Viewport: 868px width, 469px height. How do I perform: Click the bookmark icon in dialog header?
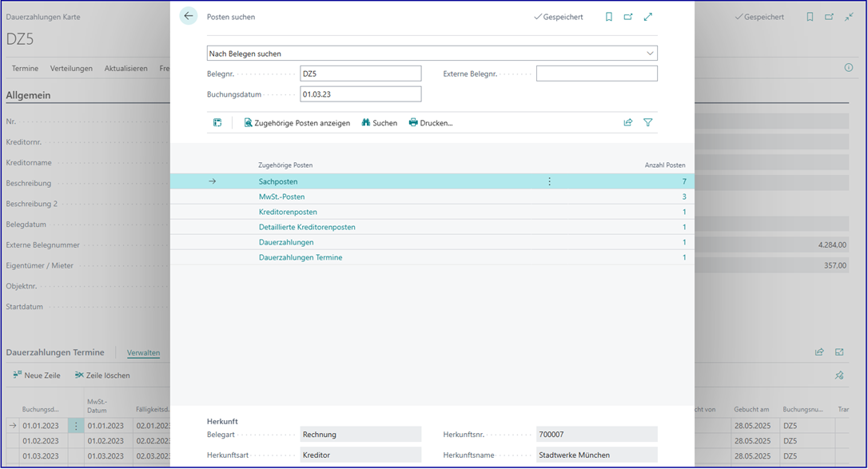pyautogui.click(x=609, y=17)
